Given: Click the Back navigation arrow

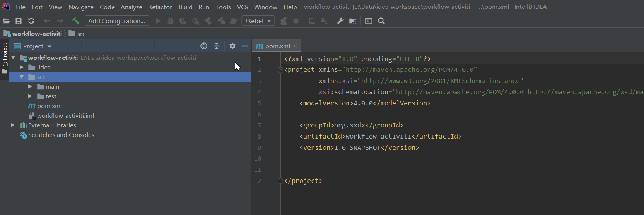Looking at the screenshot, I should [x=47, y=21].
